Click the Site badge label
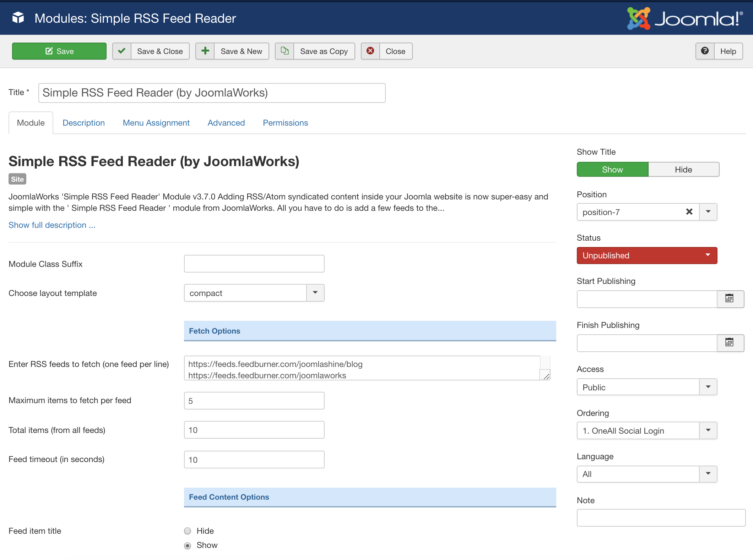The image size is (753, 560). (x=17, y=179)
